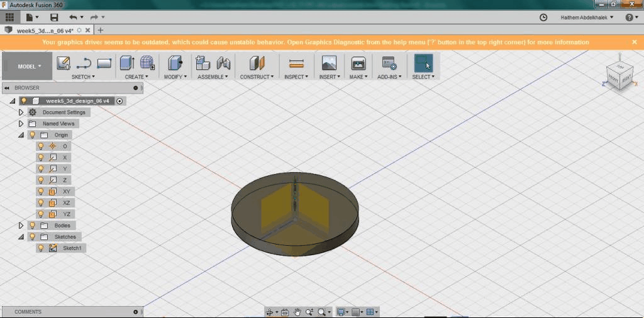Image resolution: width=644 pixels, height=318 pixels.
Task: Open the INSPECT menu
Action: pos(296,77)
